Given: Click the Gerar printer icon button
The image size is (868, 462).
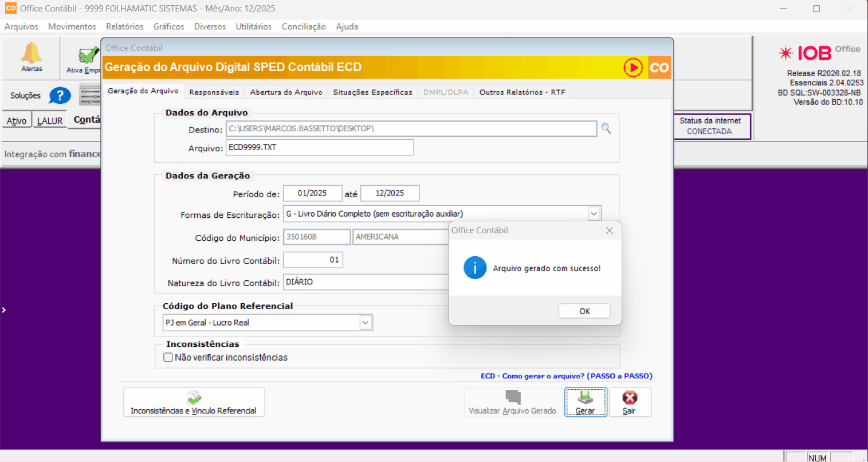Looking at the screenshot, I should click(x=585, y=402).
